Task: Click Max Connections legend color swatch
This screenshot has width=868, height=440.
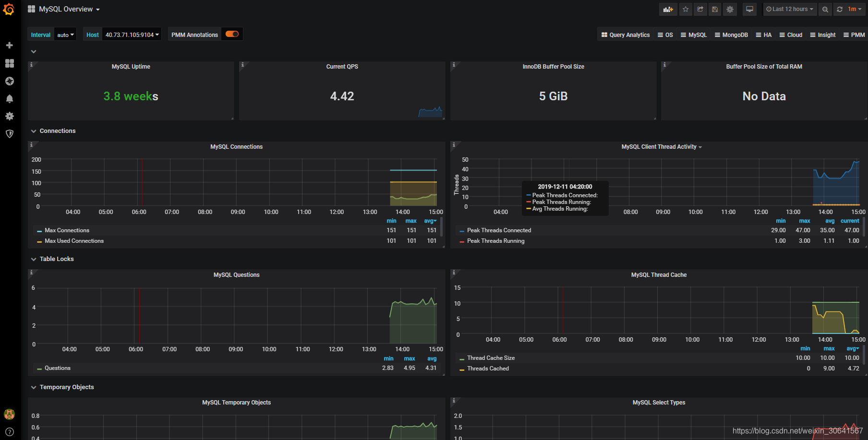Action: (39, 231)
